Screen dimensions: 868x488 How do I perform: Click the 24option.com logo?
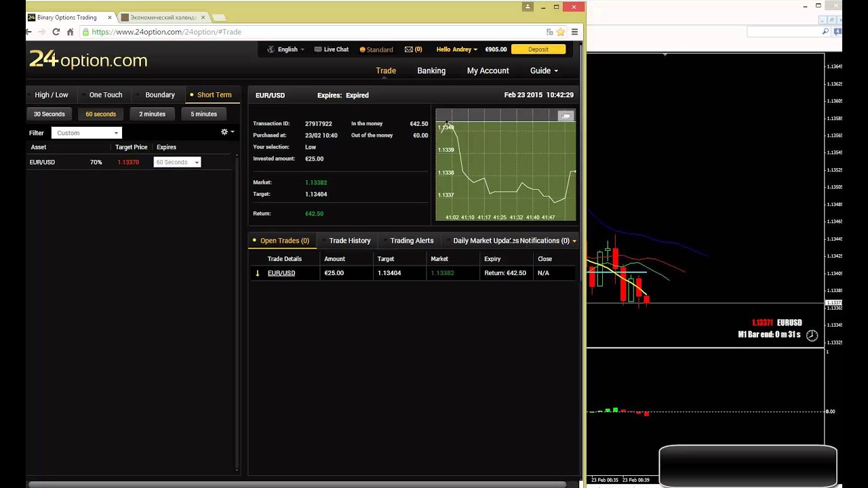tap(88, 60)
